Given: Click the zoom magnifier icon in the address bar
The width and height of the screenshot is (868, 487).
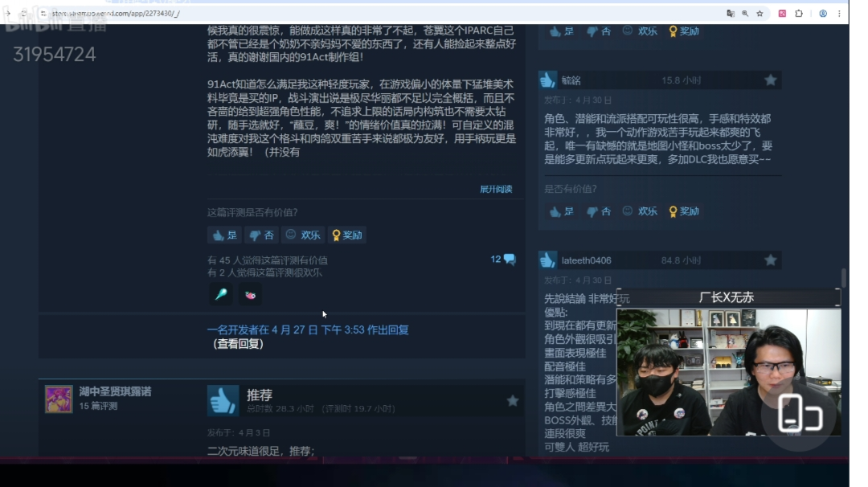Looking at the screenshot, I should tap(747, 14).
